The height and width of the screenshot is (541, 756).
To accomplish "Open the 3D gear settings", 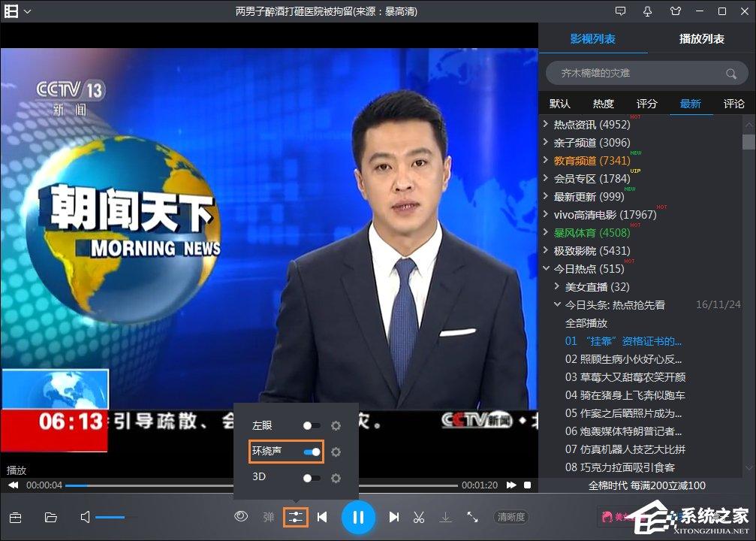I will 336,478.
